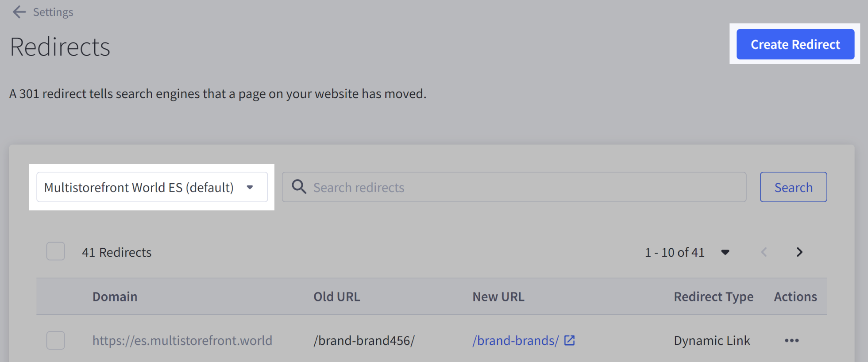Check the box for the es.multistorefront.world redirect row

click(x=55, y=340)
